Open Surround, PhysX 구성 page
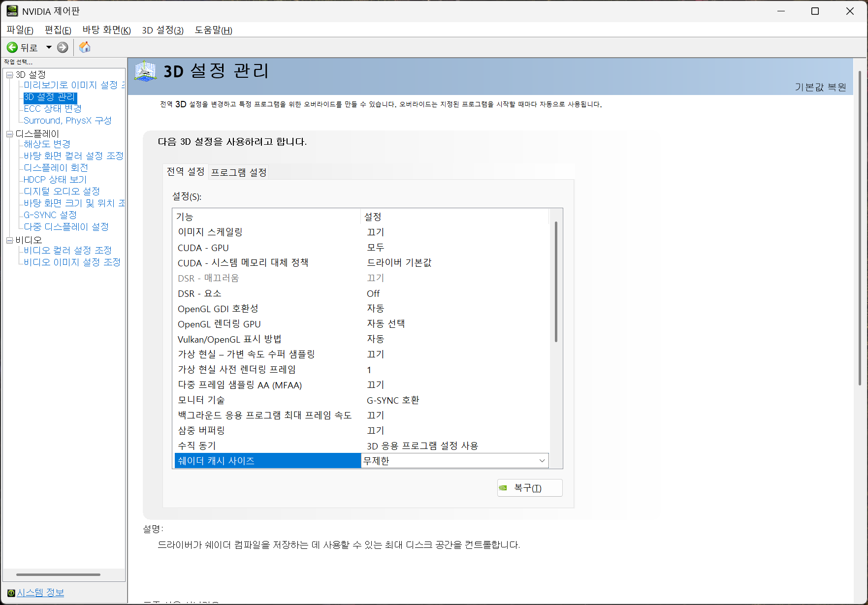868x605 pixels. 67,121
